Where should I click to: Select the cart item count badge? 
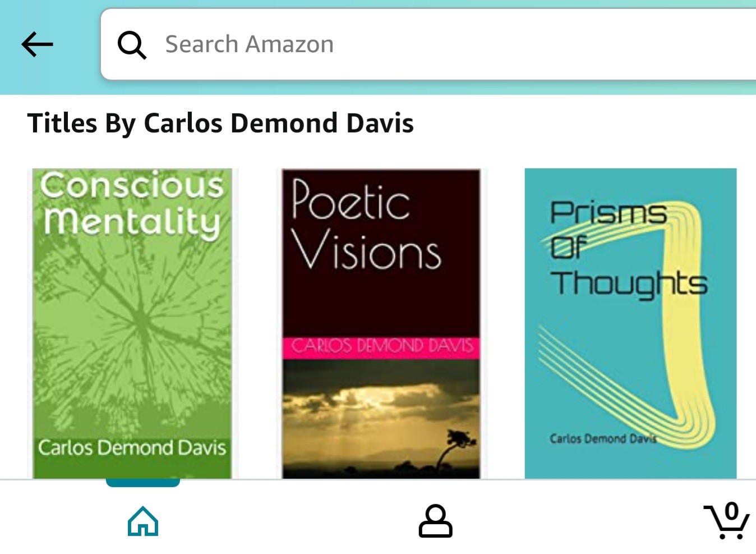tap(731, 511)
